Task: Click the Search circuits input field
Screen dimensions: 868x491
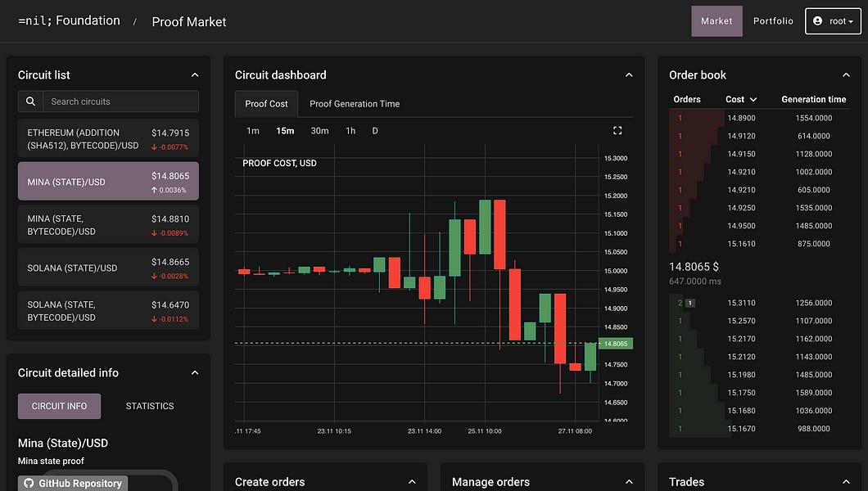Action: pyautogui.click(x=120, y=101)
